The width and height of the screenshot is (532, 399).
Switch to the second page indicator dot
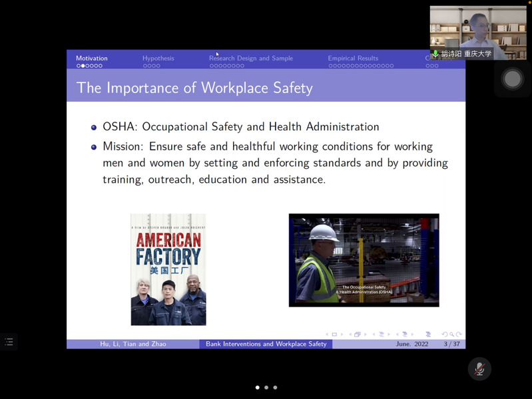[x=266, y=387]
